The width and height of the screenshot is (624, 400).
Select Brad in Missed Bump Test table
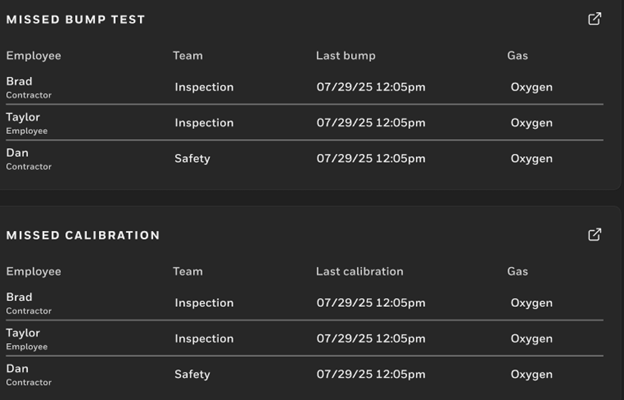pos(19,81)
